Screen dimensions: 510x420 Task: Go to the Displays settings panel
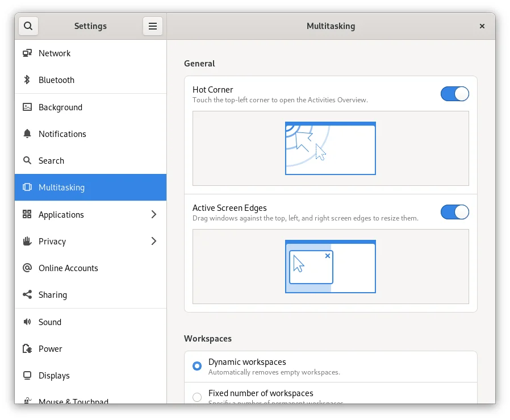pos(54,376)
